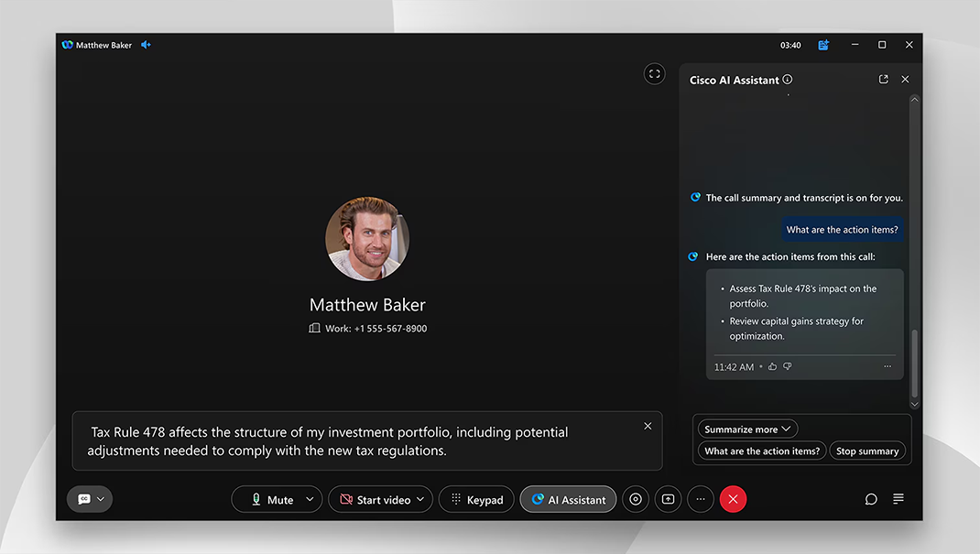The image size is (980, 554).
Task: Open the more call options ellipsis button
Action: 701,499
